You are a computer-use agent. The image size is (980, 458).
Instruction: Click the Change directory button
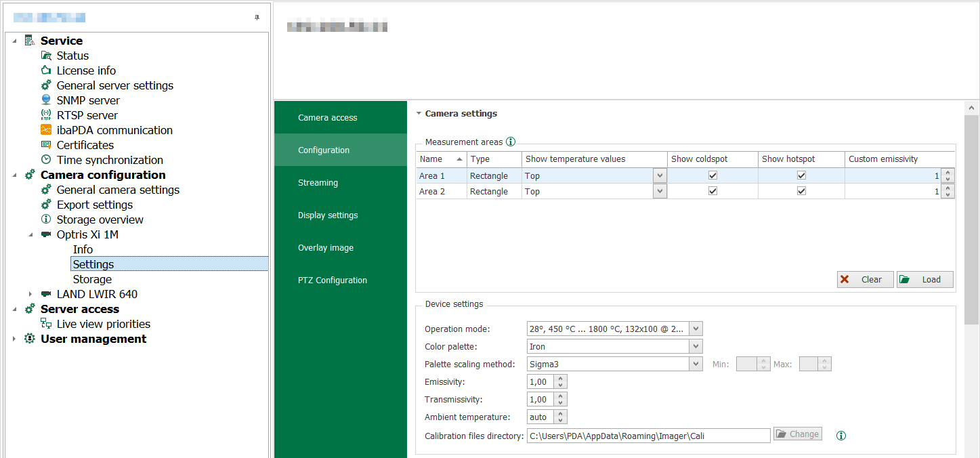point(798,434)
